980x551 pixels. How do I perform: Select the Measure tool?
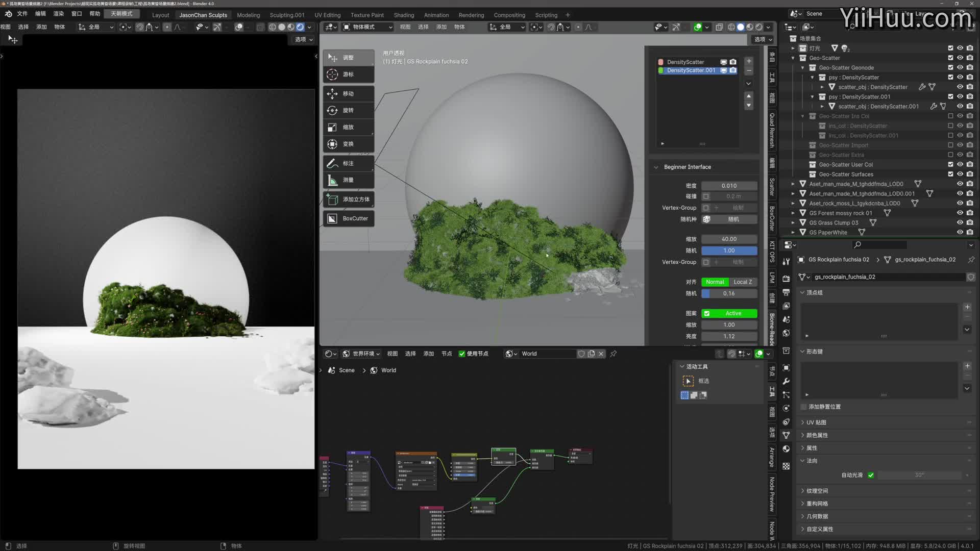pos(349,180)
